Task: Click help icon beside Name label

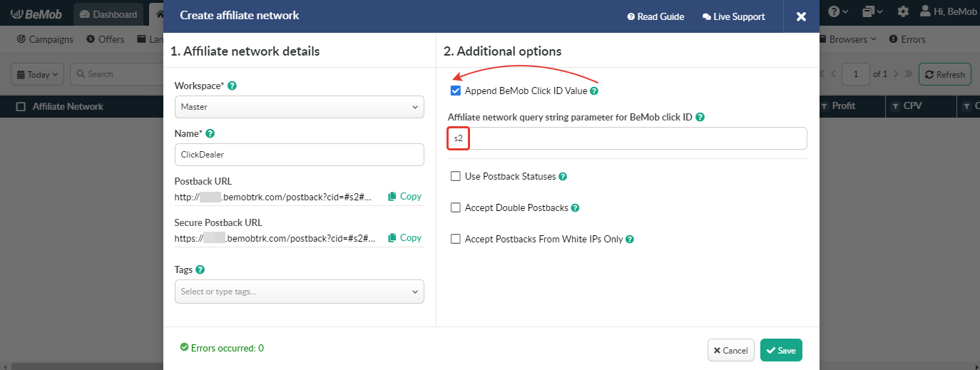Action: [210, 133]
